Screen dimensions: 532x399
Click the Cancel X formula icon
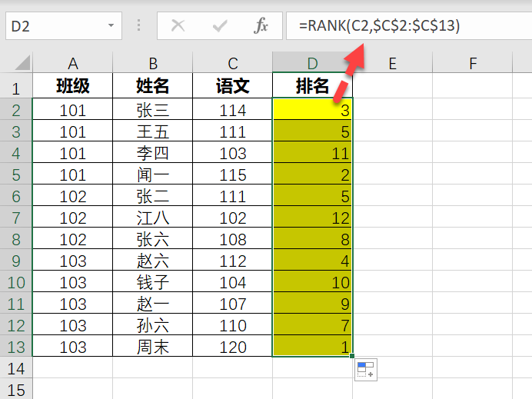(x=178, y=25)
